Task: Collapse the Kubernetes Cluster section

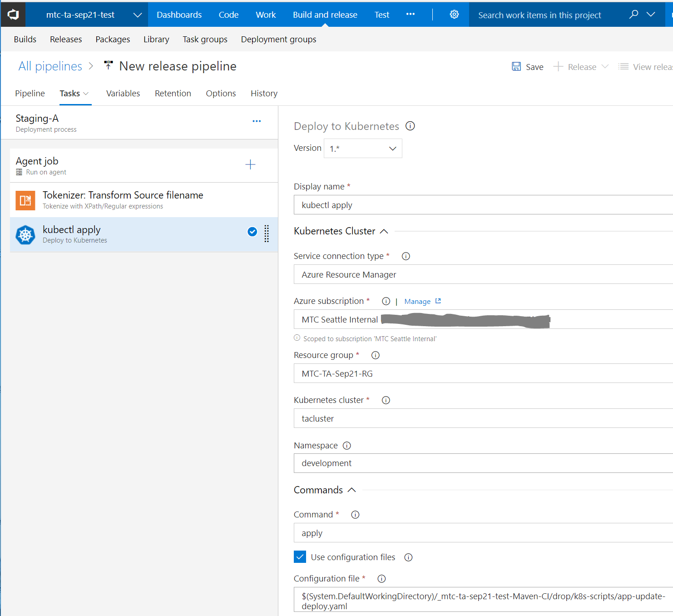Action: pyautogui.click(x=384, y=231)
